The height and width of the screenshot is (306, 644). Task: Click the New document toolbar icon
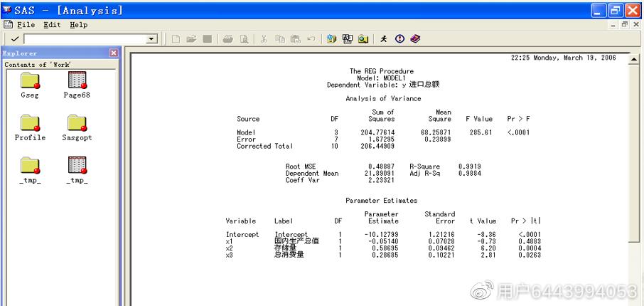click(x=176, y=39)
